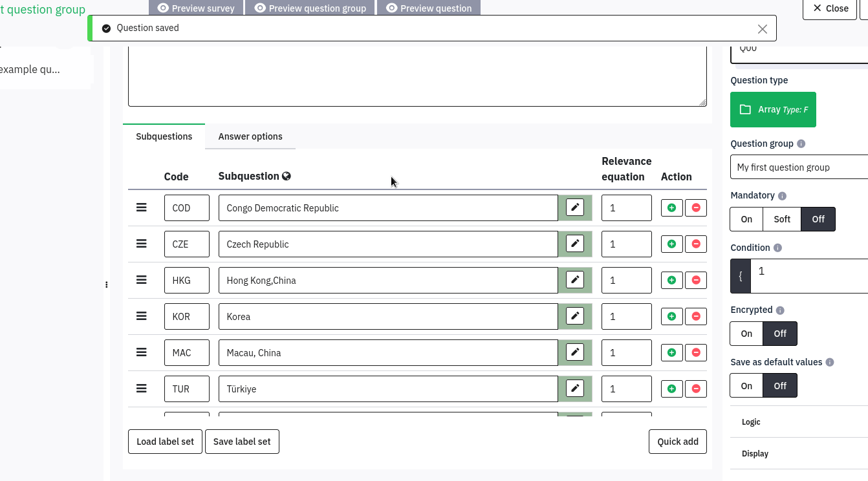Dismiss the Question saved notification
Image resolution: width=868 pixels, height=481 pixels.
[x=762, y=28]
